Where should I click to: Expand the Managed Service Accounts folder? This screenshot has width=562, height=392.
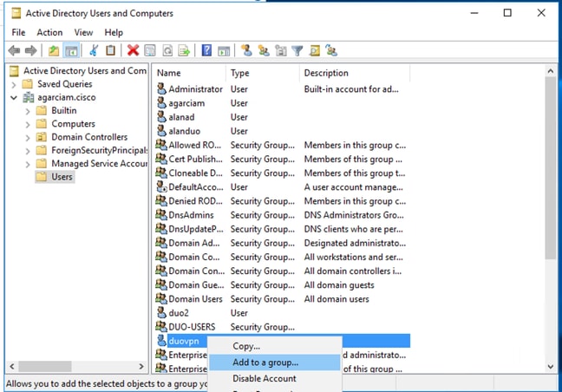(28, 164)
